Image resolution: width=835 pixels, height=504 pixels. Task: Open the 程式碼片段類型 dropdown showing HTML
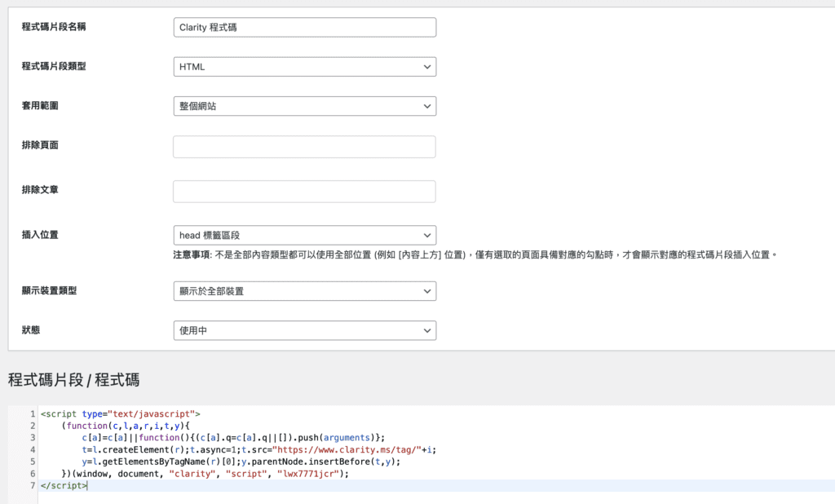[304, 67]
